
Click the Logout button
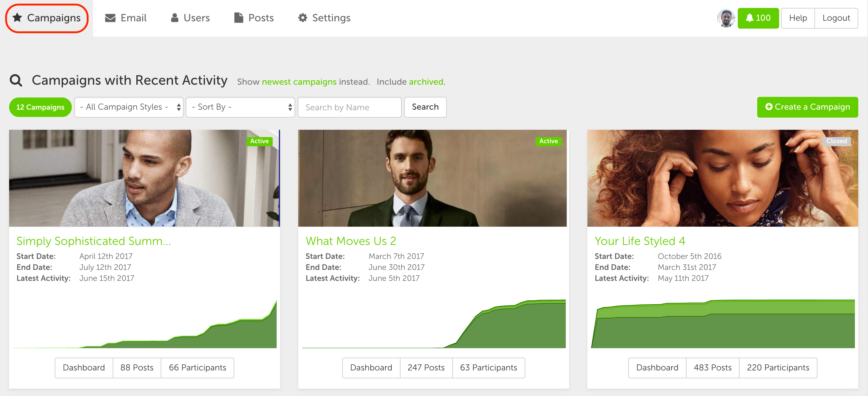point(836,18)
